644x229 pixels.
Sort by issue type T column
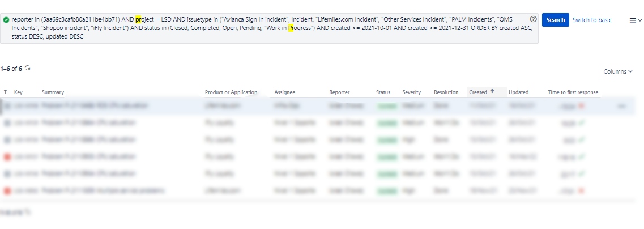[5, 92]
